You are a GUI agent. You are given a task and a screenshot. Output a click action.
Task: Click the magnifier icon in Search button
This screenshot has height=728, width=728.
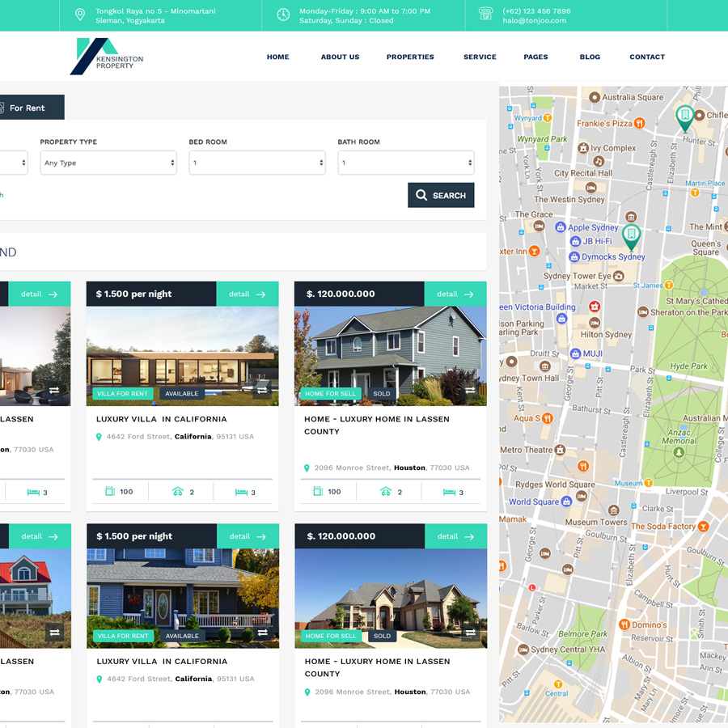click(x=421, y=195)
